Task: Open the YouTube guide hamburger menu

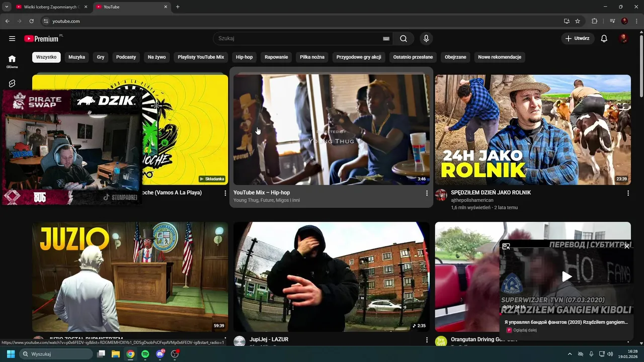Action: 12,39
